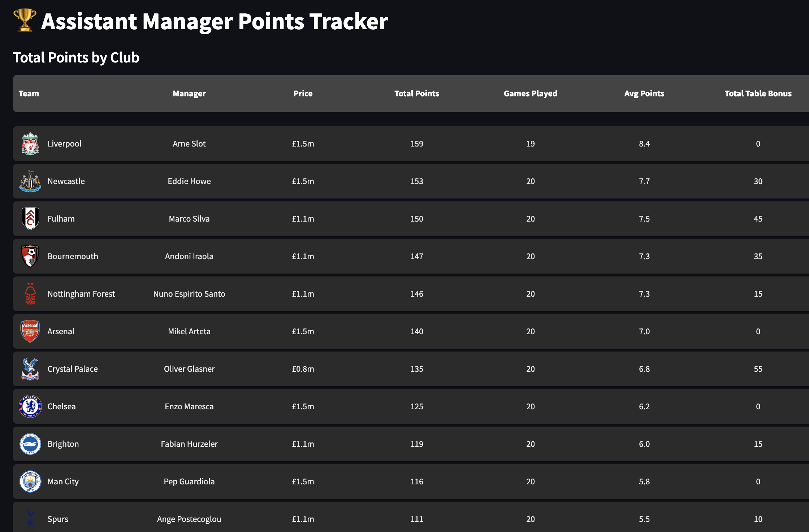Sort the table by Manager name
This screenshot has height=532, width=809.
[x=189, y=93]
